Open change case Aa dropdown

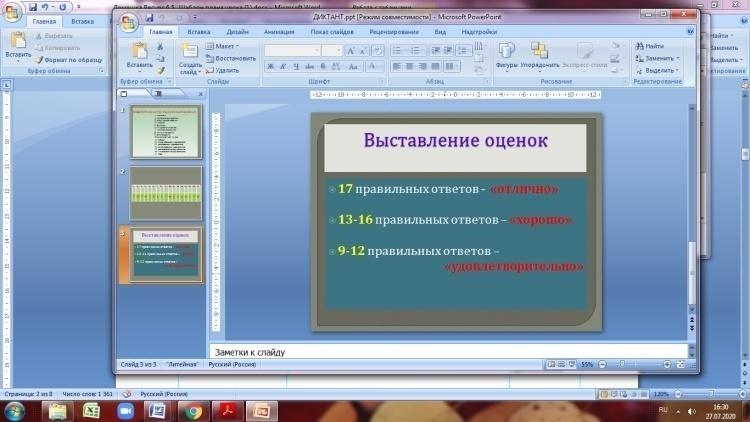point(353,67)
